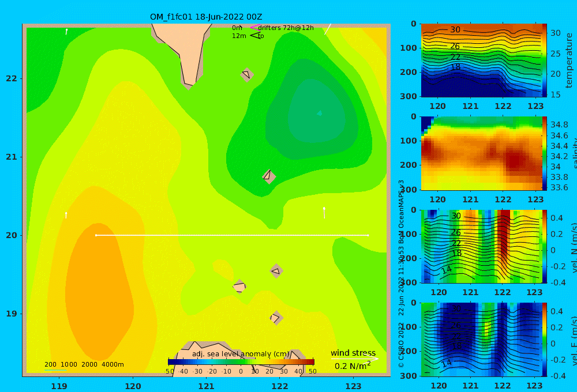This screenshot has height=392, width=577.
Task: Click the '0.2 N/m2' wind stress value
Action: tap(353, 365)
